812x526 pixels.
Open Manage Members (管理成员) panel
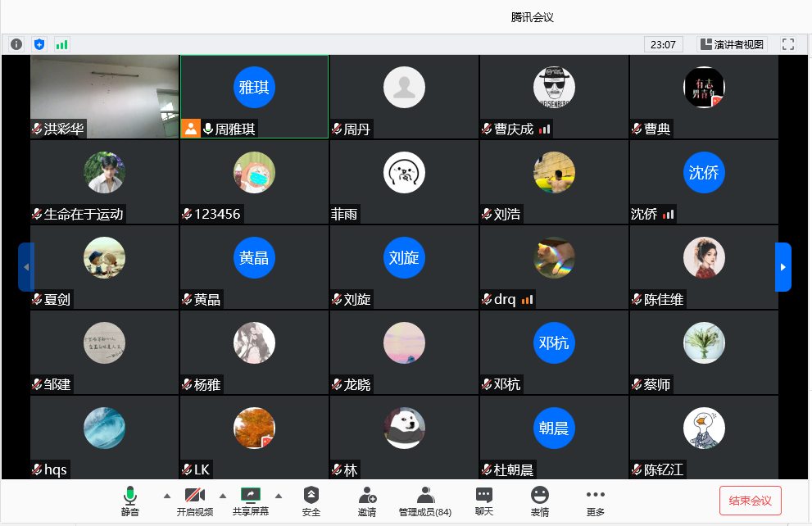(424, 501)
